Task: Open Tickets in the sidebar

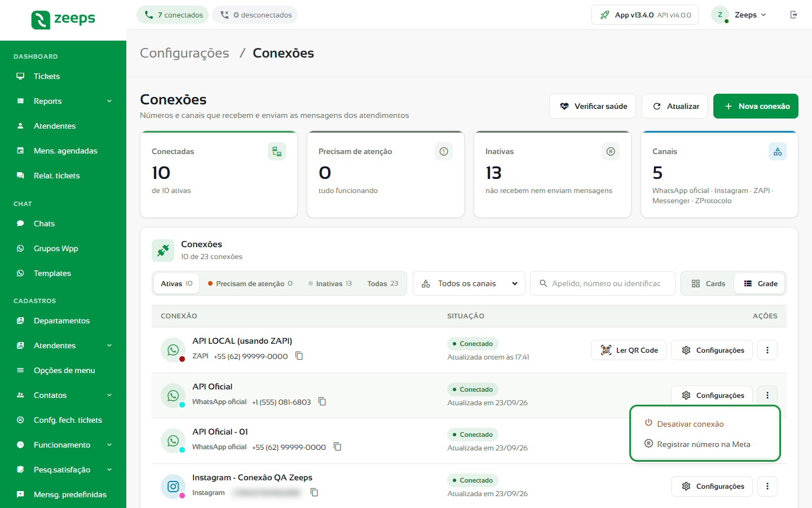Action: tap(63, 76)
